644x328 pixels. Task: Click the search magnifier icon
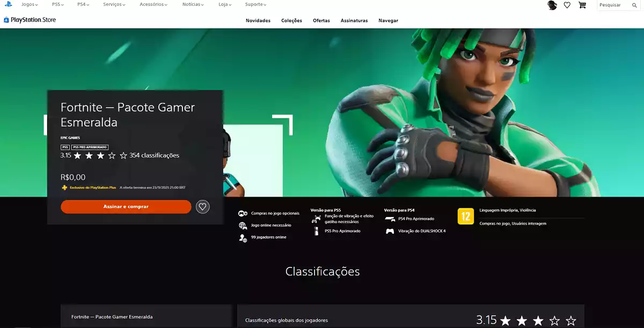click(x=634, y=5)
